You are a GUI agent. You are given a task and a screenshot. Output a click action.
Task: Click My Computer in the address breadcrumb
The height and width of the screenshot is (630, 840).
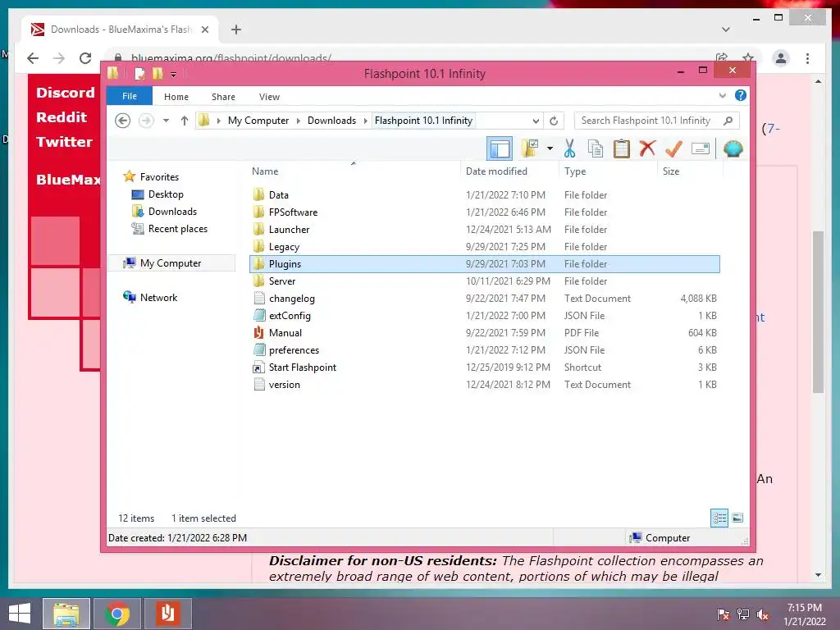(x=258, y=121)
